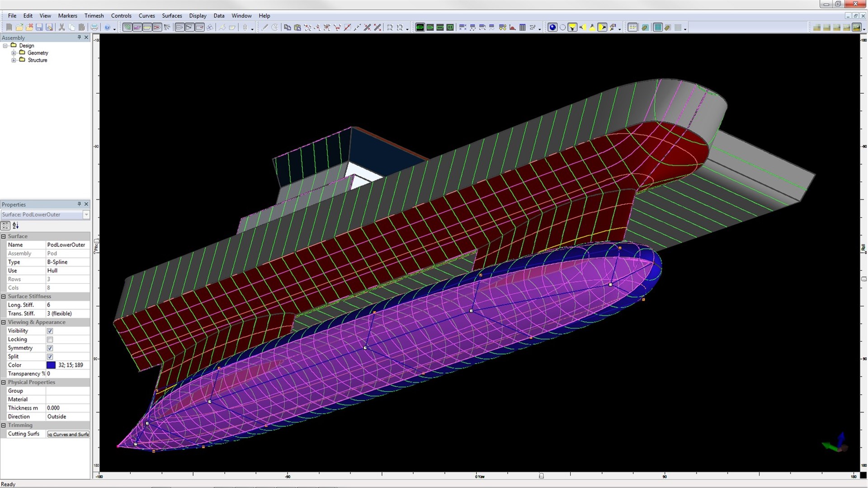Open the Surfaces menu
Screen dimensions: 868x488
[x=172, y=15]
